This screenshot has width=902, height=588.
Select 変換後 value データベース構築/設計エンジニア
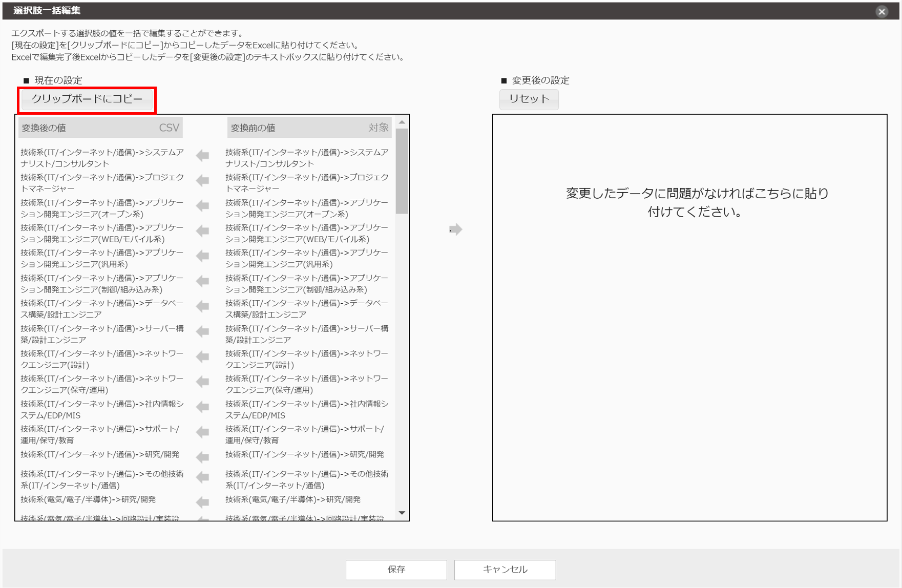coord(102,309)
